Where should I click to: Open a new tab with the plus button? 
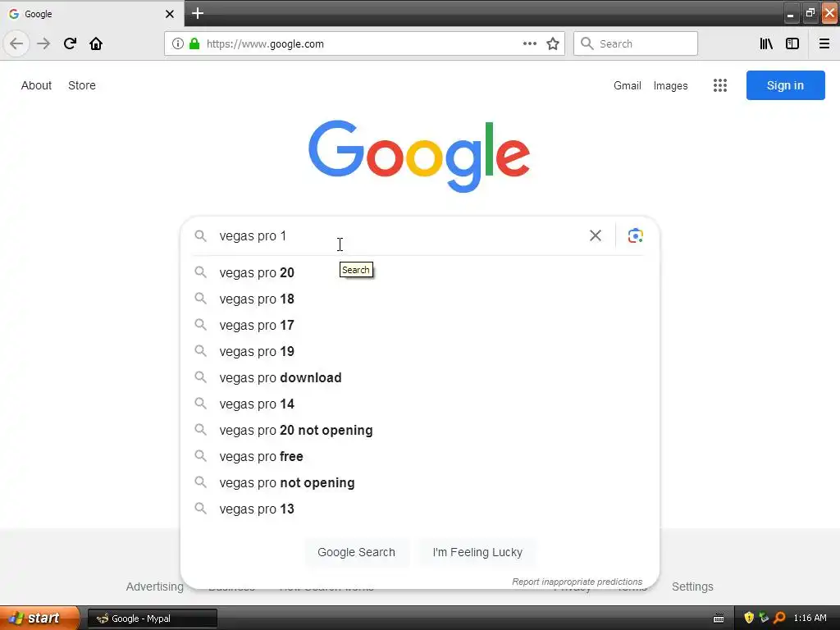coord(198,13)
